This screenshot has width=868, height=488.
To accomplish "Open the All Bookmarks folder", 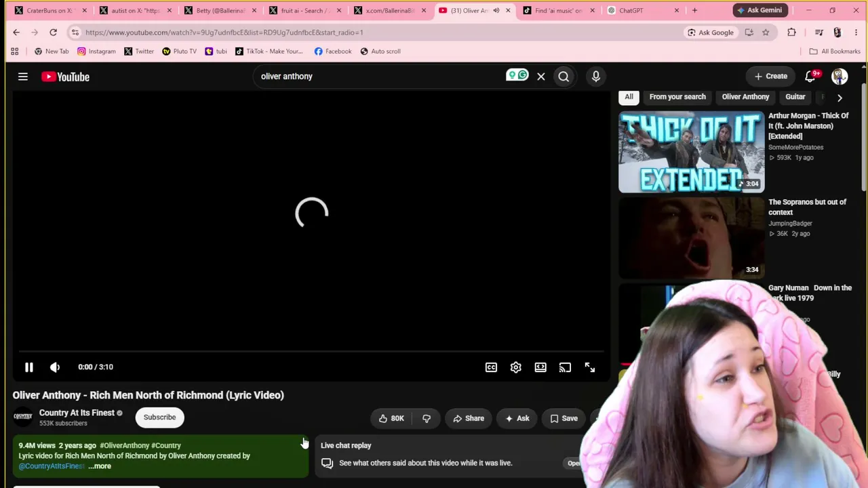I will tap(834, 52).
